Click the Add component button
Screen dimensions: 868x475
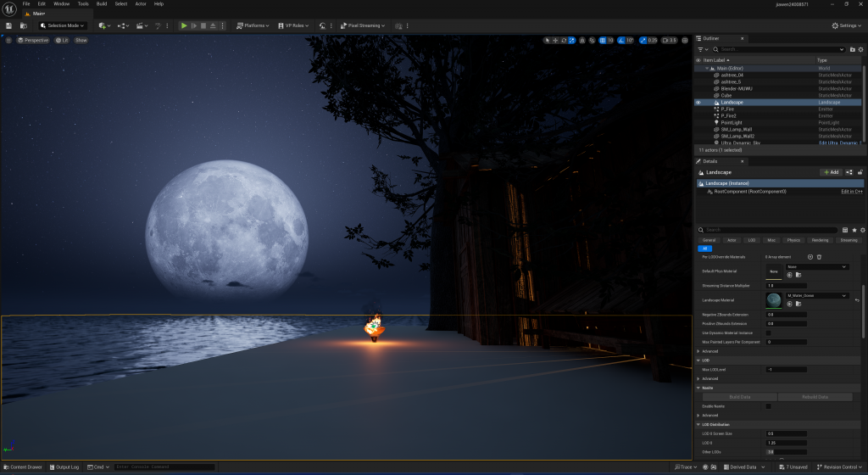[830, 171]
